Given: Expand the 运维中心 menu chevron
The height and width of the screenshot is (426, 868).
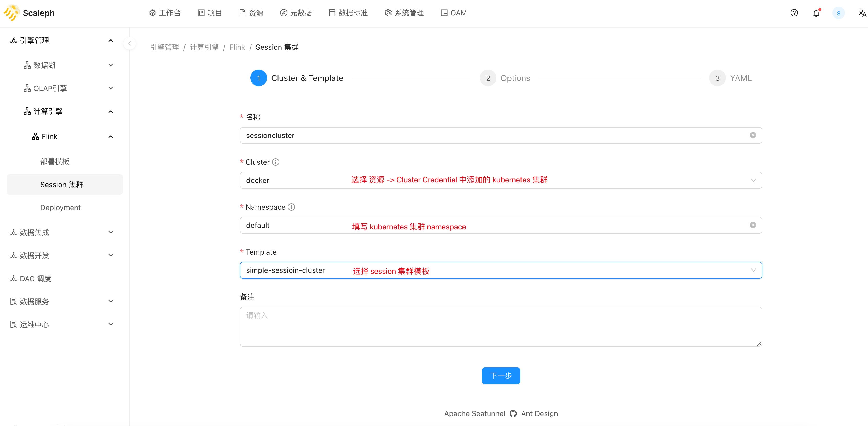Looking at the screenshot, I should 111,324.
